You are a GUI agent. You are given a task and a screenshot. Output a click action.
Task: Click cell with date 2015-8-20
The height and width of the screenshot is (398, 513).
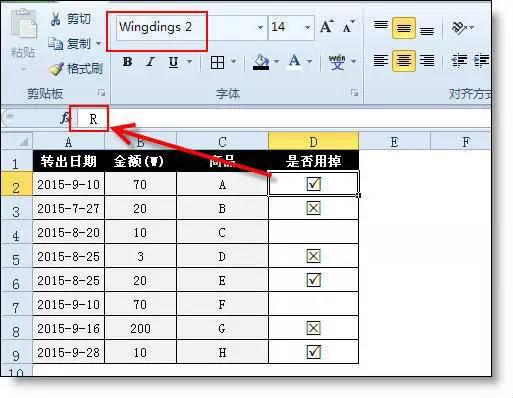point(69,232)
